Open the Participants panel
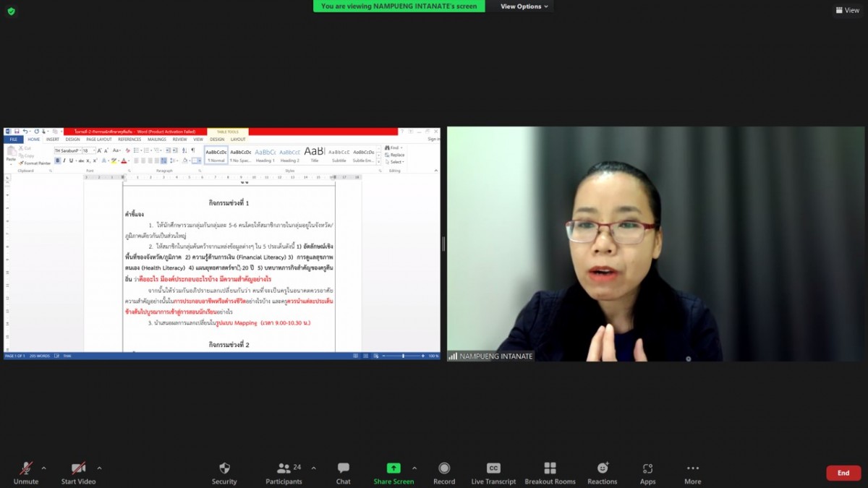 [284, 473]
